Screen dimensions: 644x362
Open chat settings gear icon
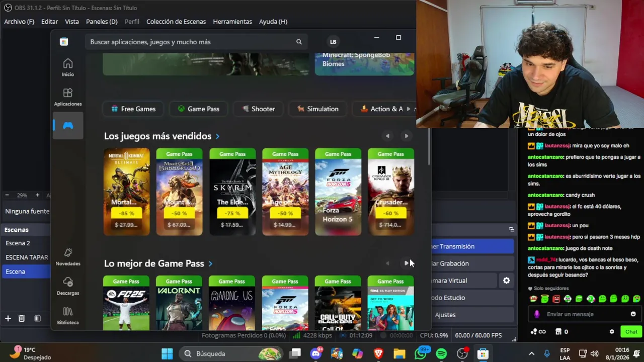click(x=612, y=332)
